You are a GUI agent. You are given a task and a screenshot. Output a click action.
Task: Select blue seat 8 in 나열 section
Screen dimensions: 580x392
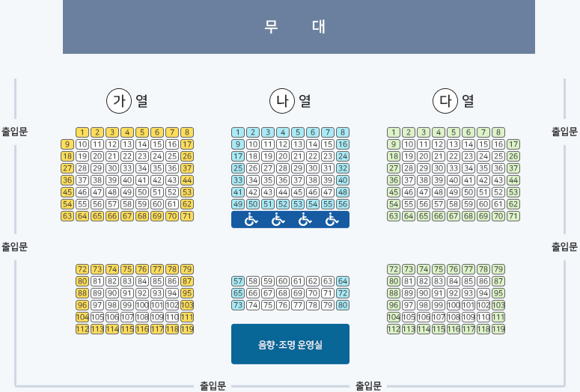click(x=343, y=132)
